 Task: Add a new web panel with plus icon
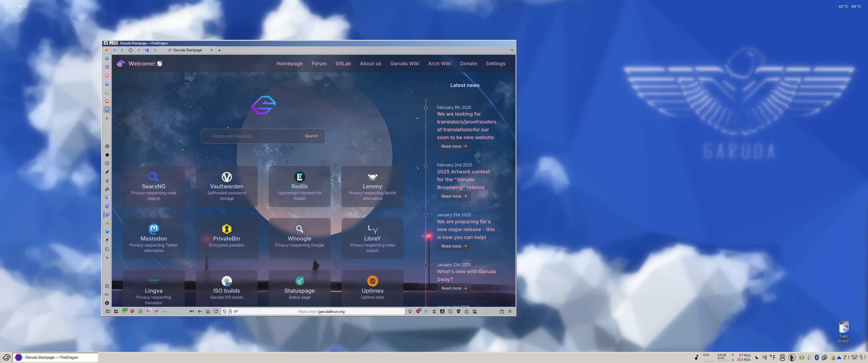tap(107, 258)
